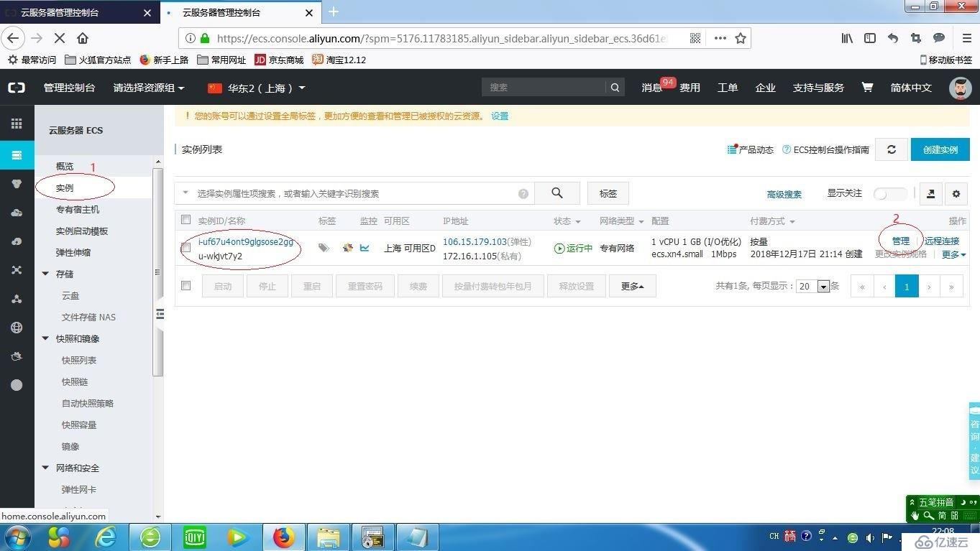Screen dimensions: 980x551
Task: Open column settings gear icon
Action: click(956, 193)
